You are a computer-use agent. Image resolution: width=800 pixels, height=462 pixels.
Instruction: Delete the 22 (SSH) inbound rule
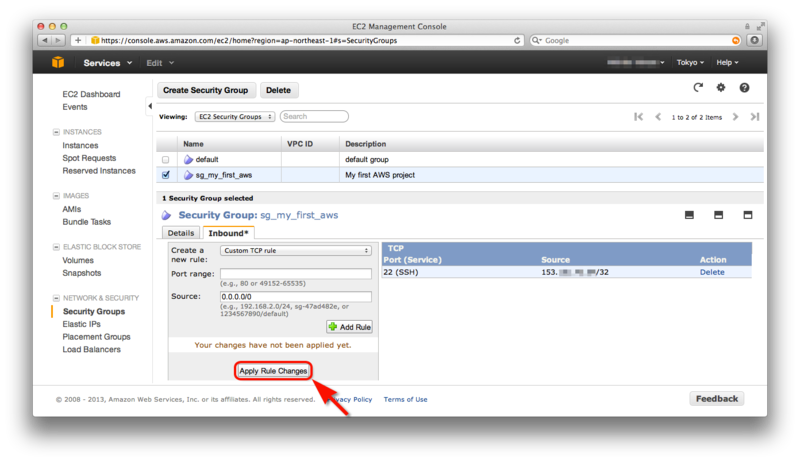pyautogui.click(x=712, y=272)
